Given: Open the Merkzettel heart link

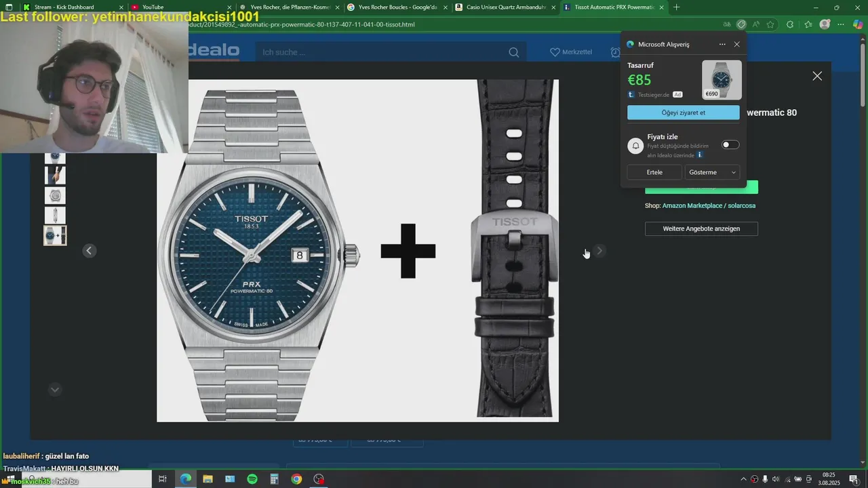Looking at the screenshot, I should (x=571, y=52).
